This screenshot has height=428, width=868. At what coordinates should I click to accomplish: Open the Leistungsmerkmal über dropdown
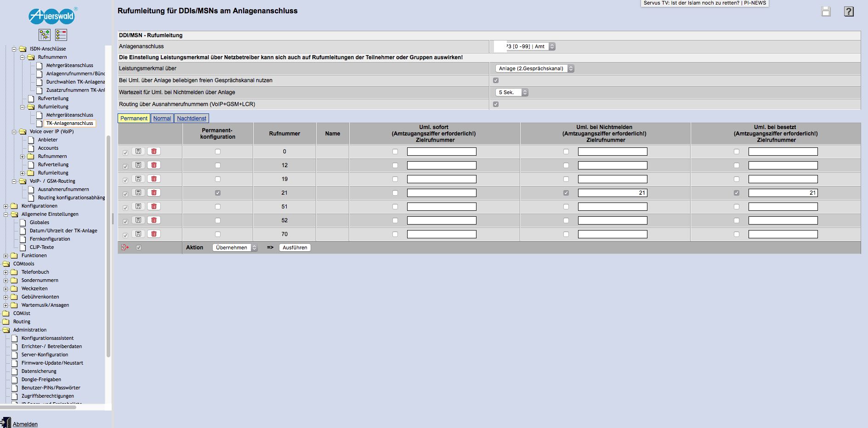point(535,68)
